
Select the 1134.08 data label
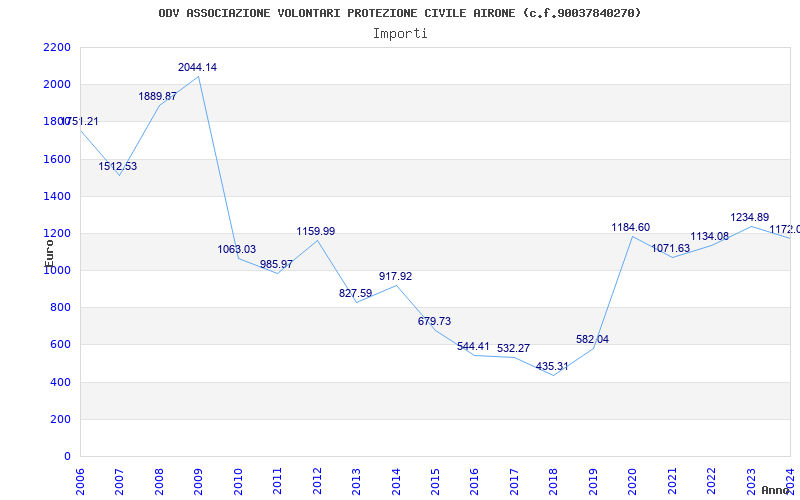(x=710, y=237)
